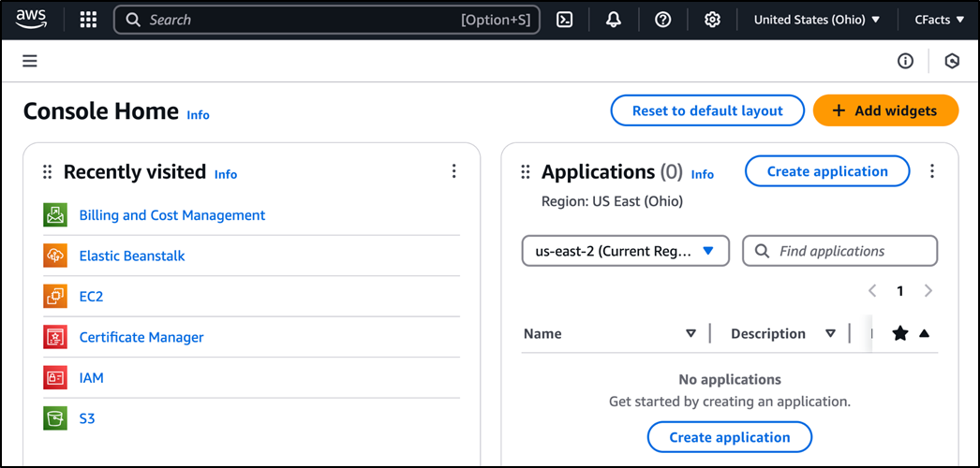Open the United States (Ohio) region dropdown
Image resolution: width=980 pixels, height=468 pixels.
point(816,20)
